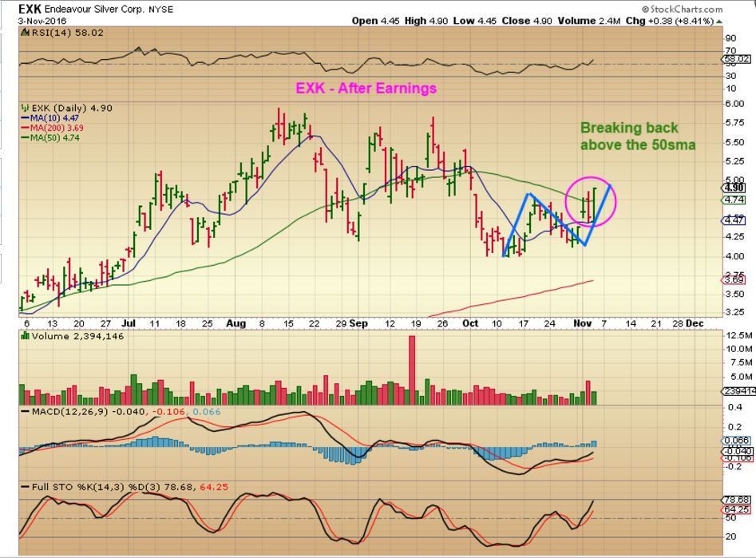Viewport: 756px width, 558px height.
Task: Click the 5.0M volume axis label
Action: pyautogui.click(x=738, y=377)
